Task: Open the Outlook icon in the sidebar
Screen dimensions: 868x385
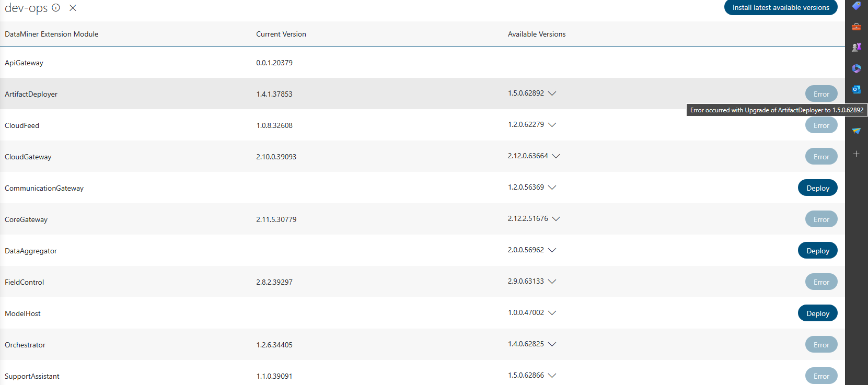Action: pyautogui.click(x=856, y=89)
